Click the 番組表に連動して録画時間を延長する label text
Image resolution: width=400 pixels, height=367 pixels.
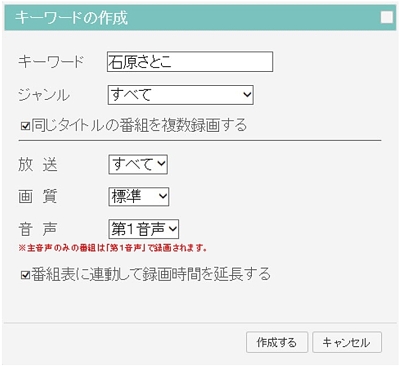click(151, 275)
